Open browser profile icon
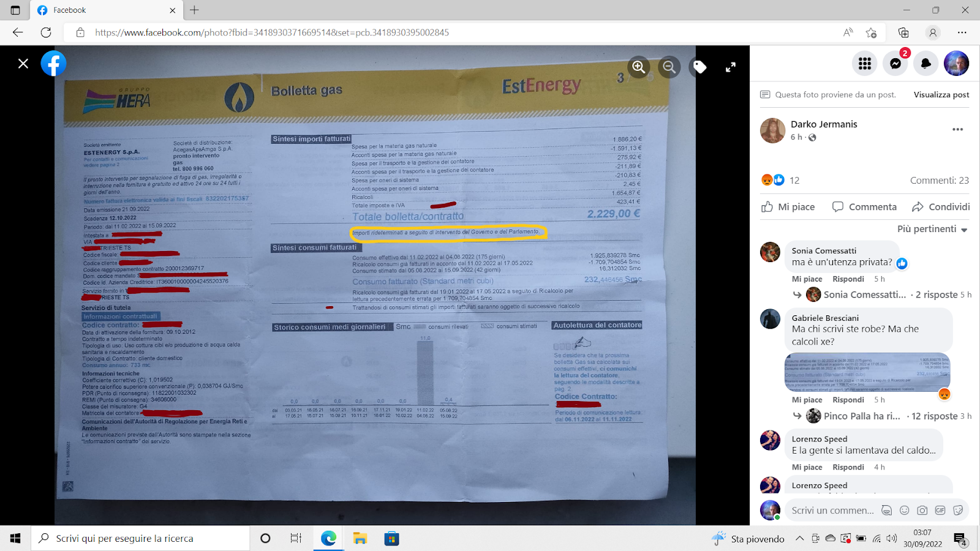Screen dimensions: 980x551 coord(932,32)
